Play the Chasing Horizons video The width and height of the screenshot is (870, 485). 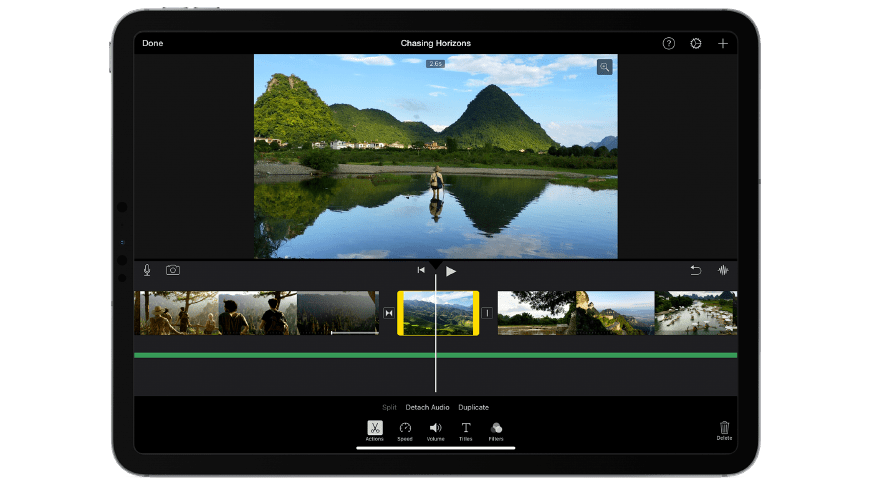(x=451, y=271)
